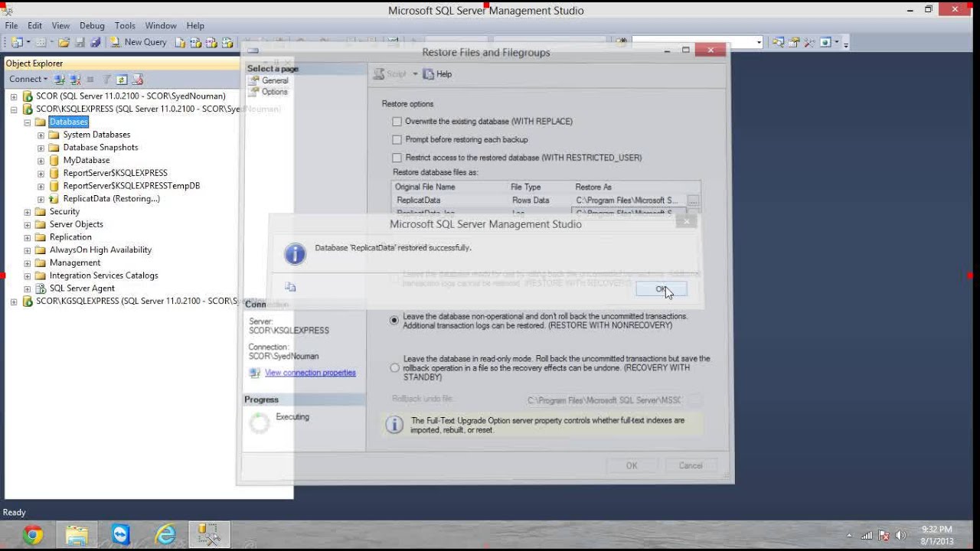Screen dimensions: 980x551
Task: Click the crossed-tools Toolbox toolbar icon
Action: 809,42
